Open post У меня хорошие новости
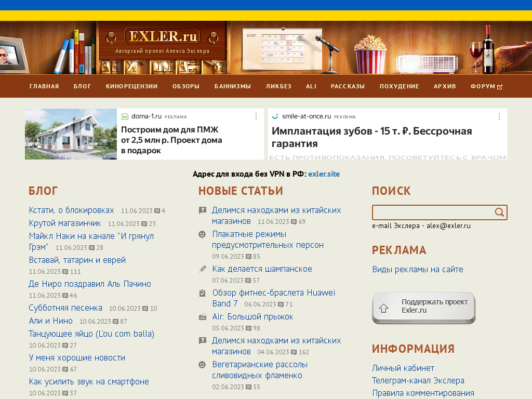 point(77,358)
